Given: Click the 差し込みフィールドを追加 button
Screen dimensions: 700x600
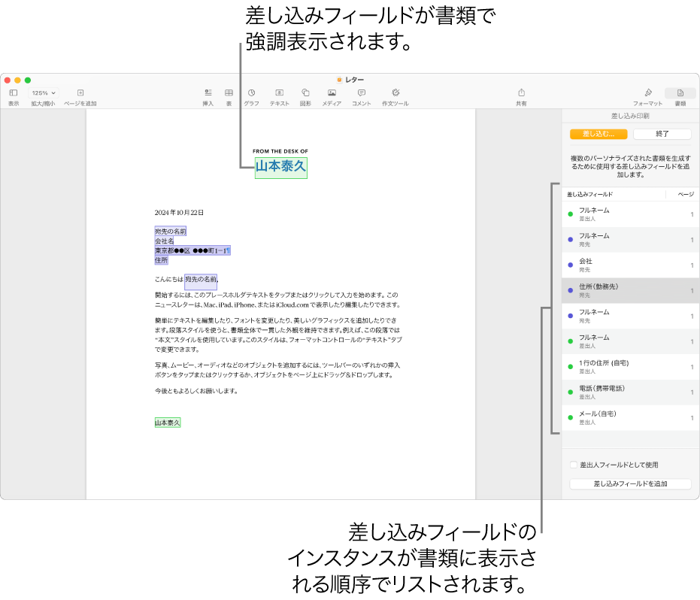Looking at the screenshot, I should click(630, 484).
